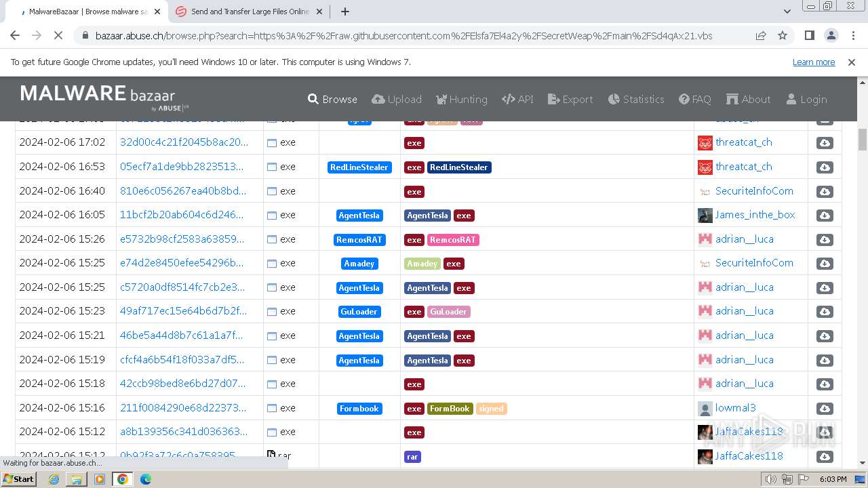Download sample c5720a0df8514fc7cb2e3 via cloud icon

coord(825,287)
